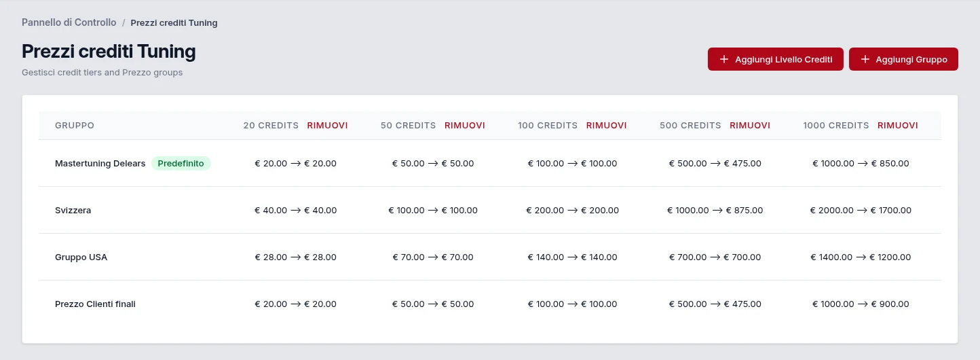This screenshot has width=980, height=360.
Task: Click the Aggiungi Livello Crediti button
Action: (x=776, y=59)
